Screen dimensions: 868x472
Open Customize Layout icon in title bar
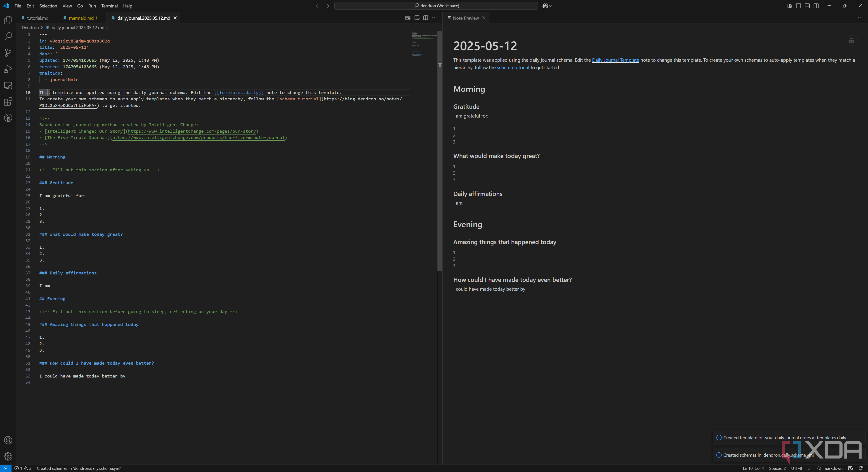click(x=790, y=6)
